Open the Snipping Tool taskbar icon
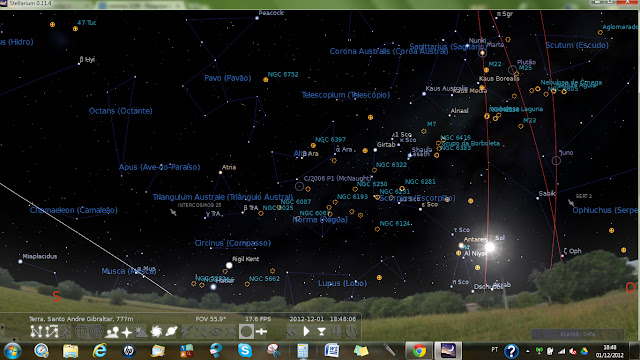Viewport: 640px width, 360px height. (273, 351)
